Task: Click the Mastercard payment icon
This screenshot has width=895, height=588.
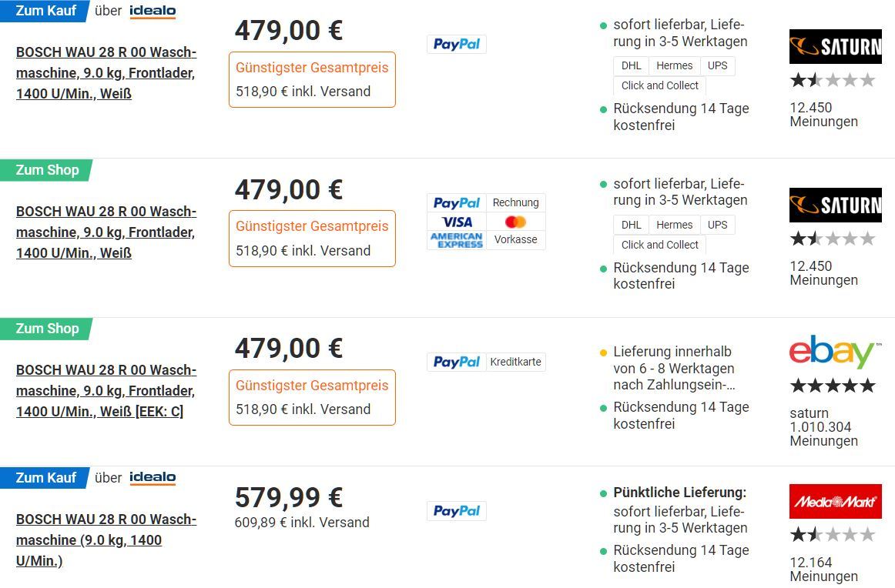Action: pyautogui.click(x=515, y=222)
